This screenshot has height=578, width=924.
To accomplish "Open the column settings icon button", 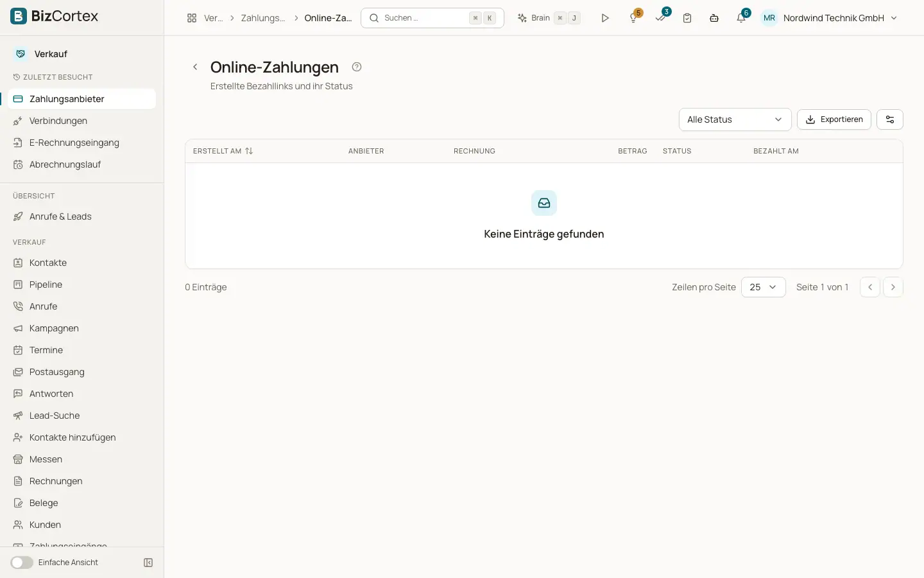I will [x=890, y=119].
